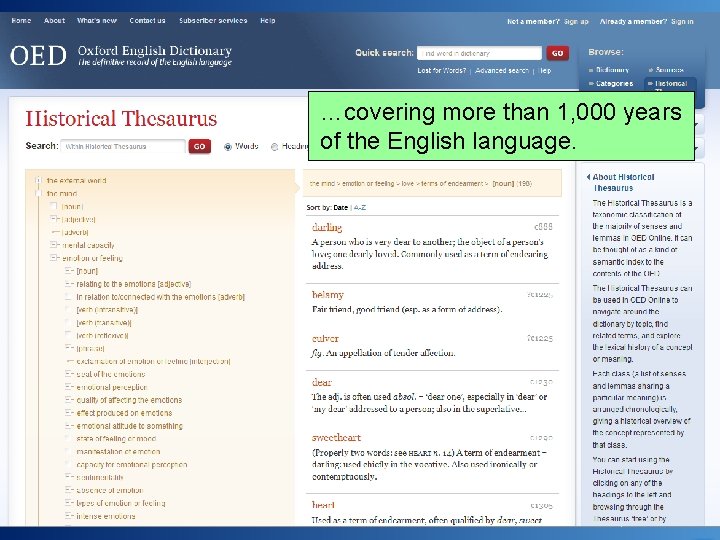The width and height of the screenshot is (720, 540).
Task: Expand 'absence of emotion' tree node
Action: click(69, 490)
